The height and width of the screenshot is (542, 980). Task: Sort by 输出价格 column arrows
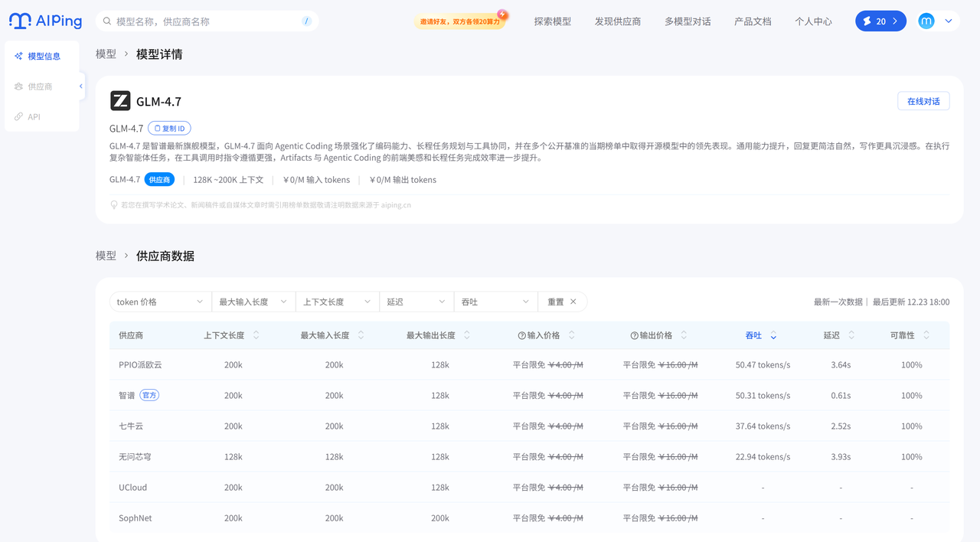coord(684,335)
